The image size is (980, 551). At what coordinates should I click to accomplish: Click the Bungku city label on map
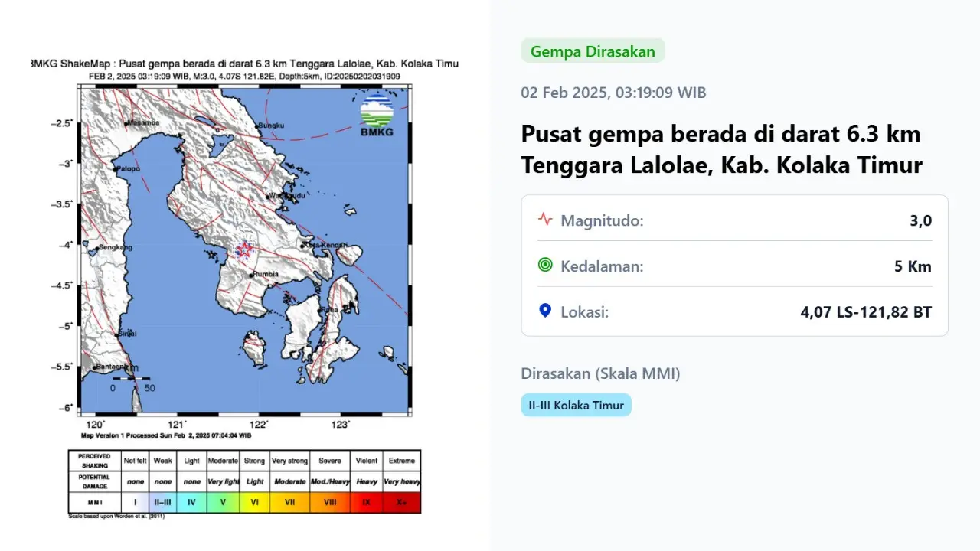point(272,125)
